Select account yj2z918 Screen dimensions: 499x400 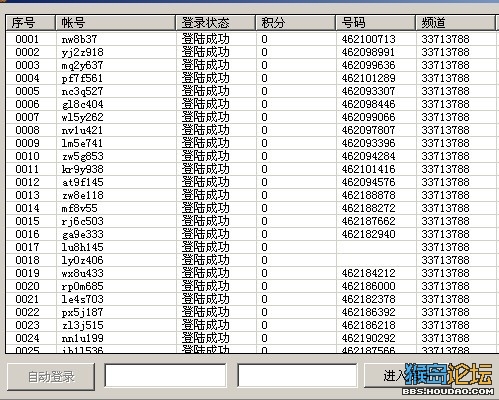82,52
